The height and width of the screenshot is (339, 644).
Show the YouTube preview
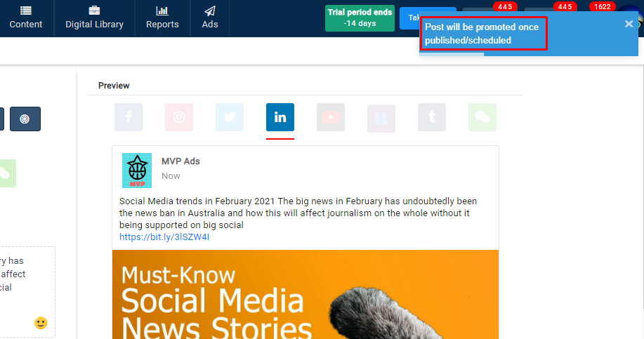pos(331,117)
